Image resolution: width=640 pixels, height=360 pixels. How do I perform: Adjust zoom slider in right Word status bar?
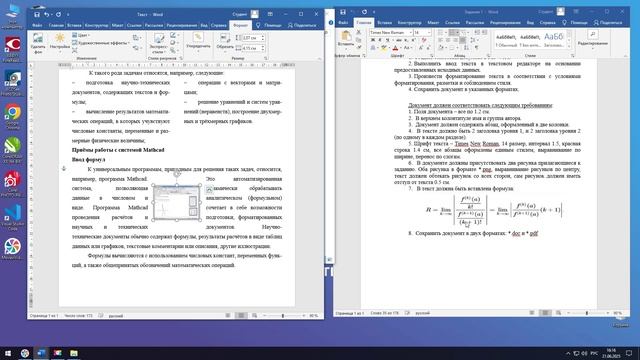click(x=587, y=313)
